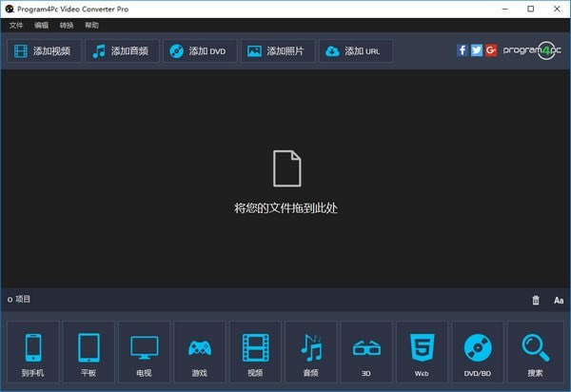571x392 pixels.
Task: Choose the DVD/BD disc output icon
Action: [x=478, y=352]
